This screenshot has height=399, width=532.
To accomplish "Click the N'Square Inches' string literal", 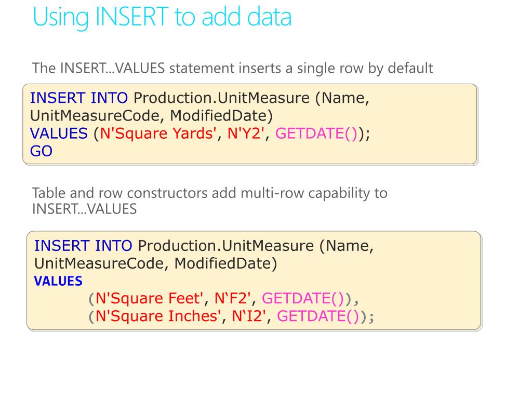I will (x=157, y=316).
